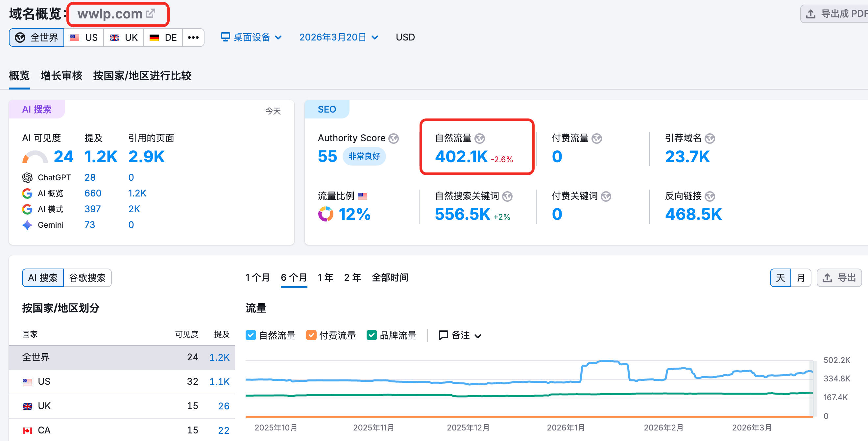Click the globe icon beside 反向链接
Screen dimensions: 868x441
[710, 196]
